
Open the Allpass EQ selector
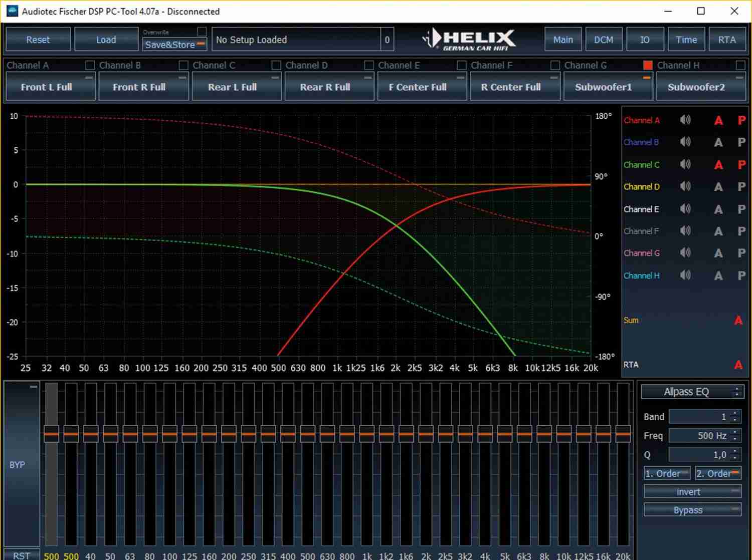(x=692, y=392)
